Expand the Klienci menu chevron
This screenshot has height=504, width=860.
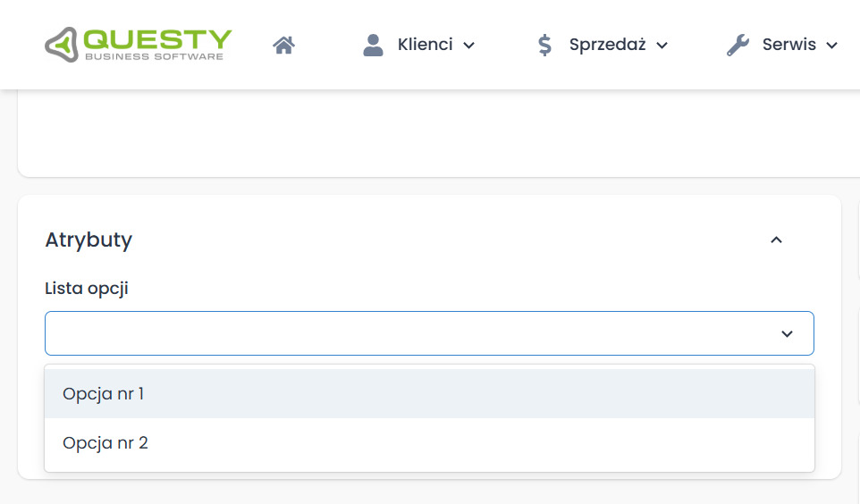point(469,46)
